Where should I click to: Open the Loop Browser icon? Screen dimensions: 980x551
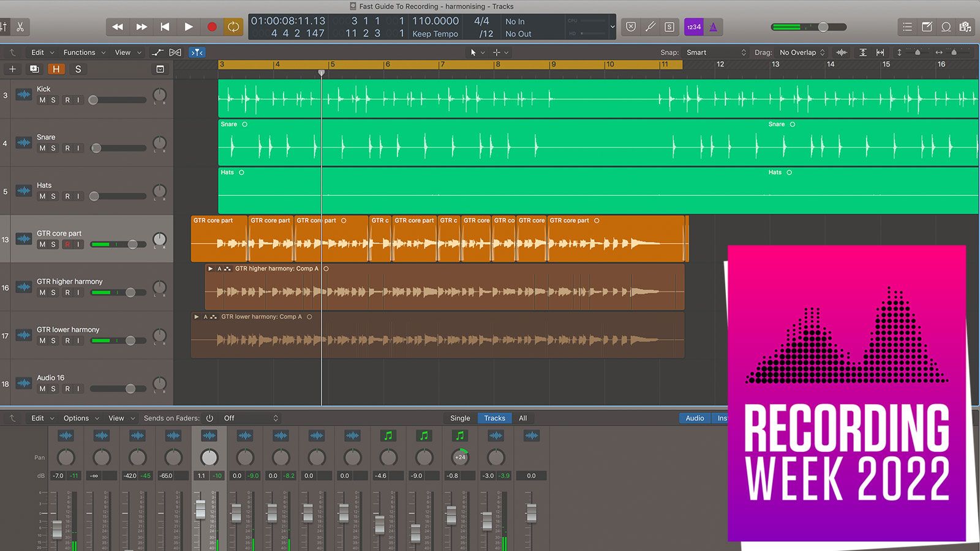coord(946,26)
